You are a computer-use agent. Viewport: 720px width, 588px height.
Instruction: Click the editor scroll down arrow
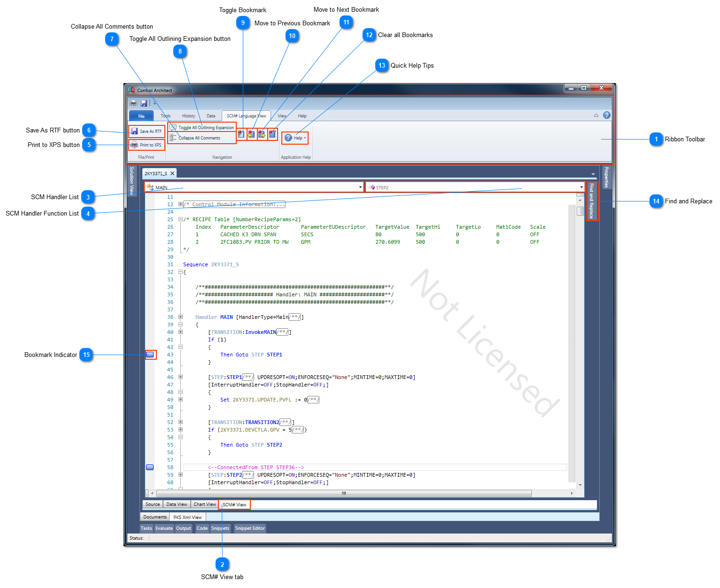[580, 485]
